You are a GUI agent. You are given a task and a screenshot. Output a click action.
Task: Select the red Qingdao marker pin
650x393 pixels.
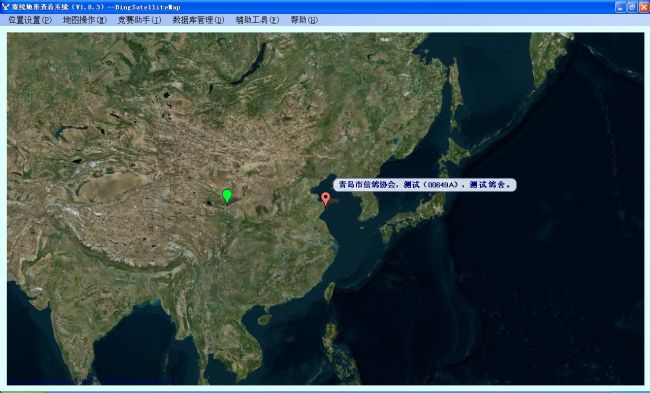point(326,199)
